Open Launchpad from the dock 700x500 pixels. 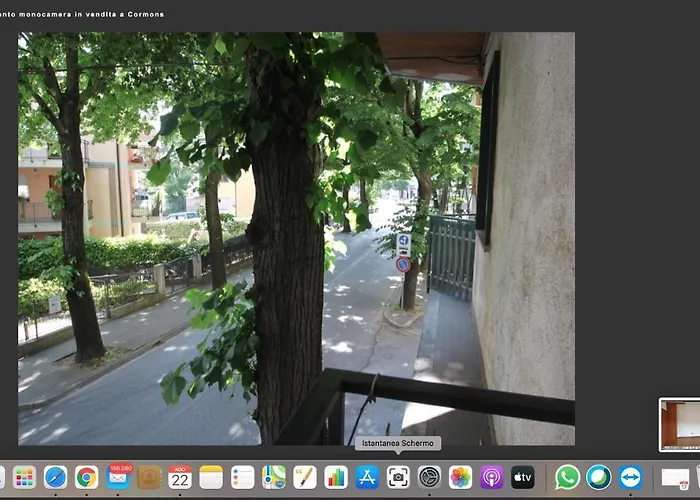pos(24,478)
